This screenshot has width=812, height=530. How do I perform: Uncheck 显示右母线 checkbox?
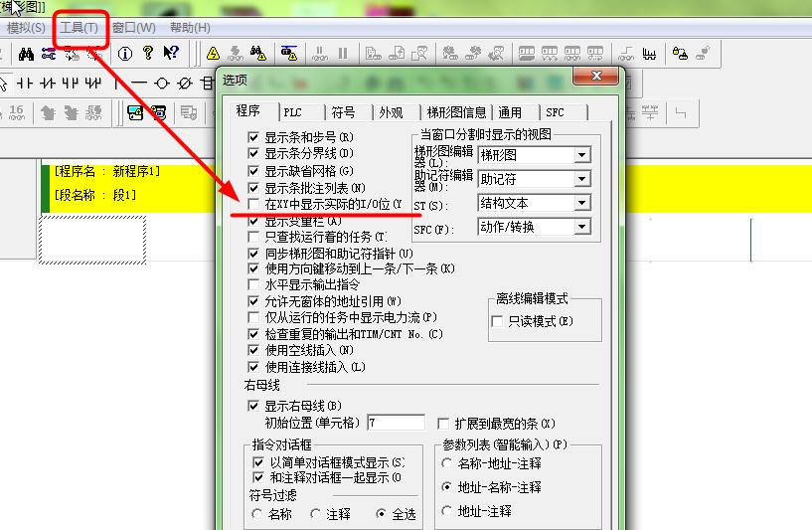(x=254, y=406)
